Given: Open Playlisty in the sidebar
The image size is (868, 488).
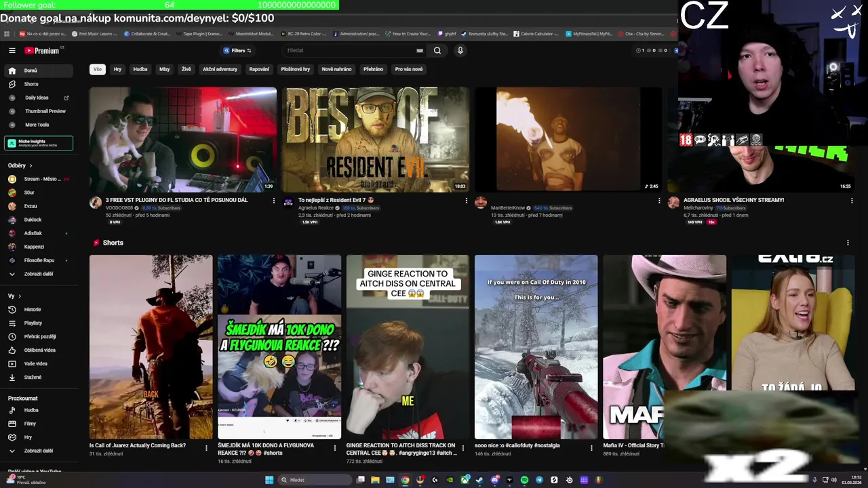Looking at the screenshot, I should tap(39, 323).
